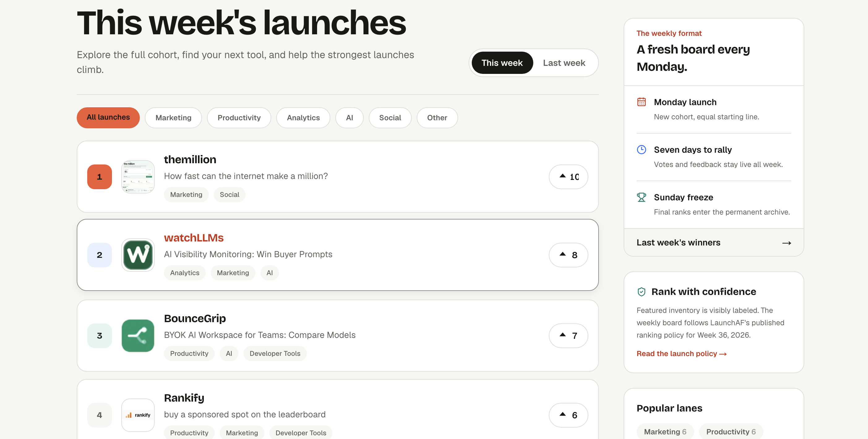This screenshot has width=868, height=439.
Task: Open the themillion product thumbnail
Action: (x=138, y=177)
